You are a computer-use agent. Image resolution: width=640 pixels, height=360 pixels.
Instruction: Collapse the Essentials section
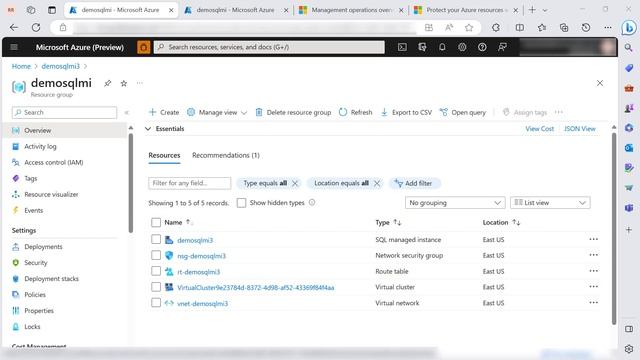pyautogui.click(x=148, y=129)
